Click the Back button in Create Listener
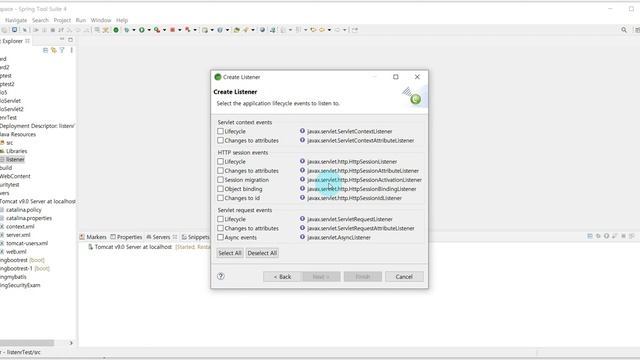Screen dimensions: 640x360 (282, 277)
